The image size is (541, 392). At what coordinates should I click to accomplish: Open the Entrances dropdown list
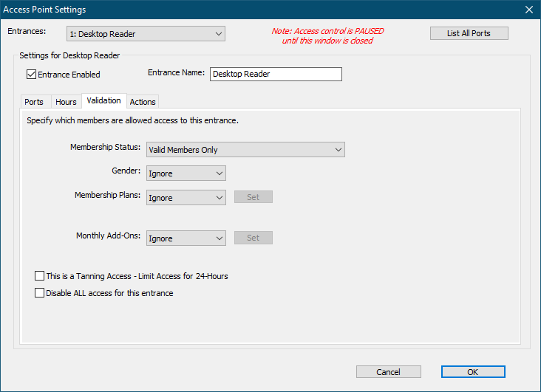(x=145, y=34)
